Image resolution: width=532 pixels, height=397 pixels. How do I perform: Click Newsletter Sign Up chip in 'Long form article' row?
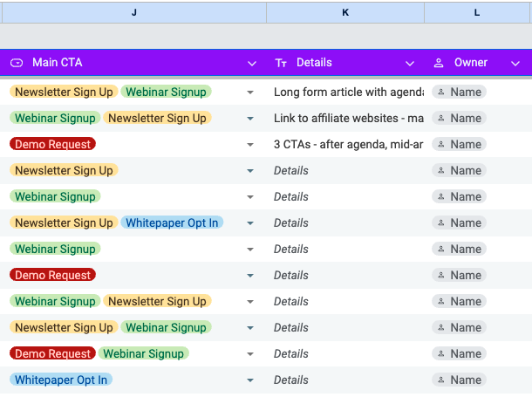point(64,92)
